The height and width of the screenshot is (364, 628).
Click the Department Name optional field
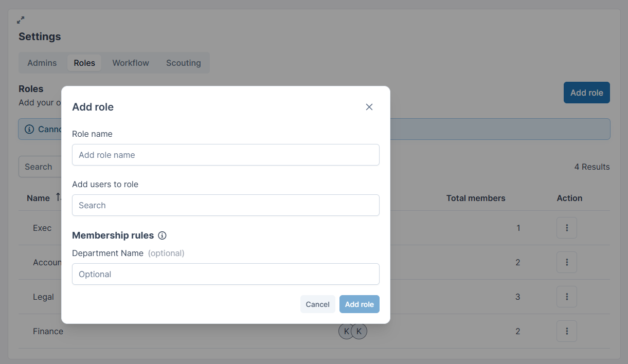[x=226, y=274]
